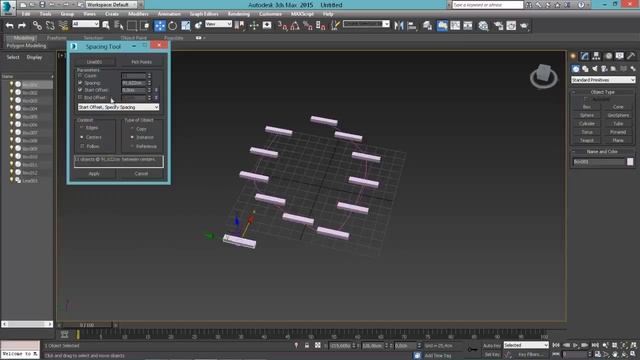Click the Sphere primitive button
The width and height of the screenshot is (640, 360).
point(587,116)
